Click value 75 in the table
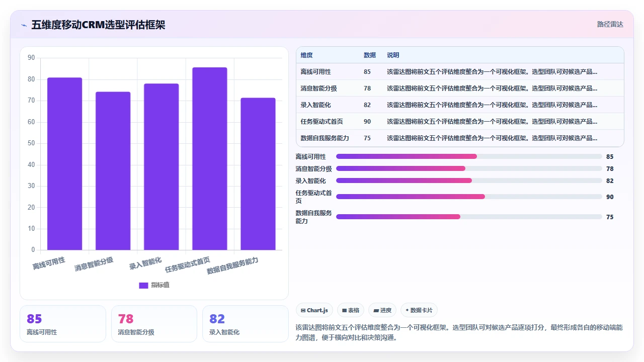The height and width of the screenshot is (362, 644). [367, 138]
